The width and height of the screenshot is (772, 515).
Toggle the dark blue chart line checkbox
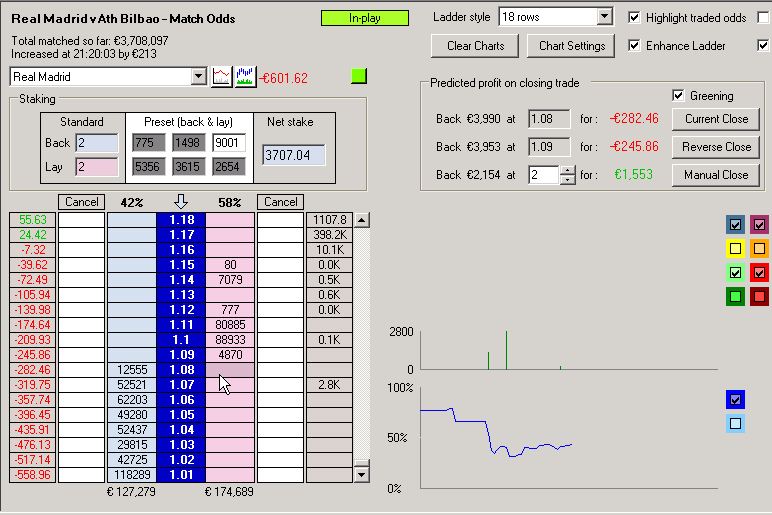click(736, 399)
